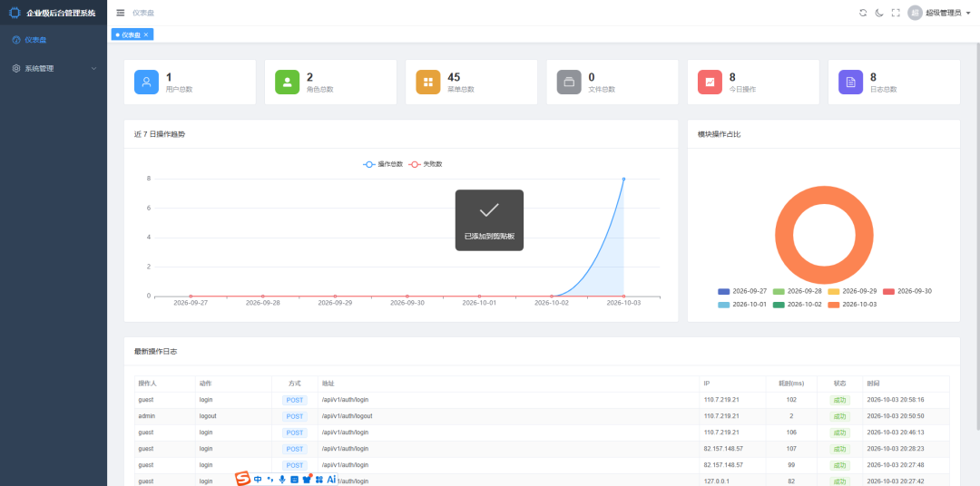The width and height of the screenshot is (980, 486).
Task: Click the peak data point at 8
Action: [623, 180]
